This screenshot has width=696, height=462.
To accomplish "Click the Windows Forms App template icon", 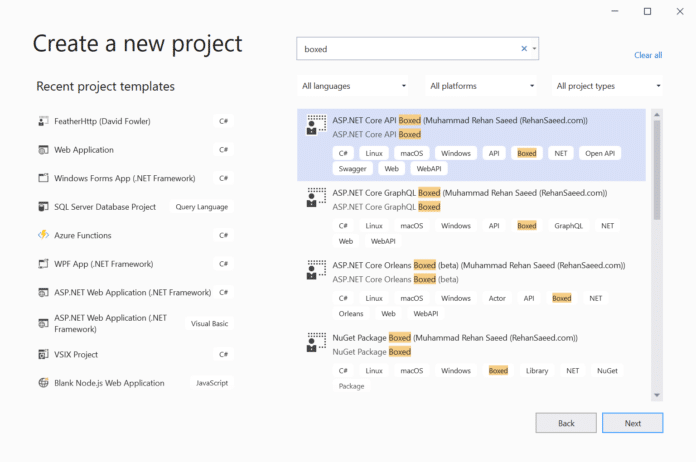I will pos(43,178).
